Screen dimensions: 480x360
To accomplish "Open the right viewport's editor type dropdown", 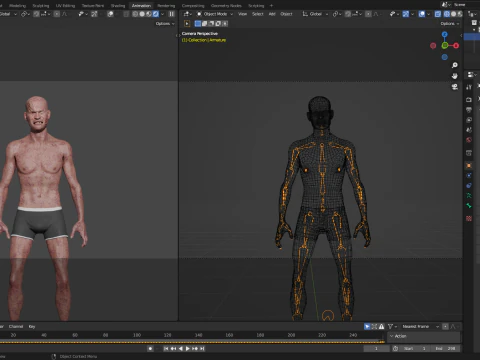I will 187,14.
